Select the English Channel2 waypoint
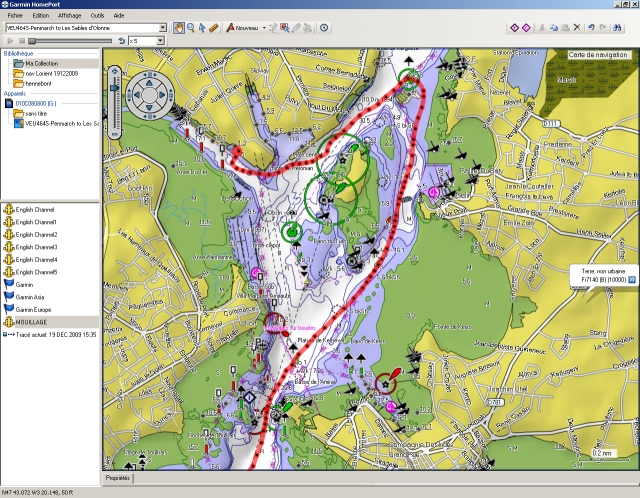640x498 pixels. pos(36,235)
